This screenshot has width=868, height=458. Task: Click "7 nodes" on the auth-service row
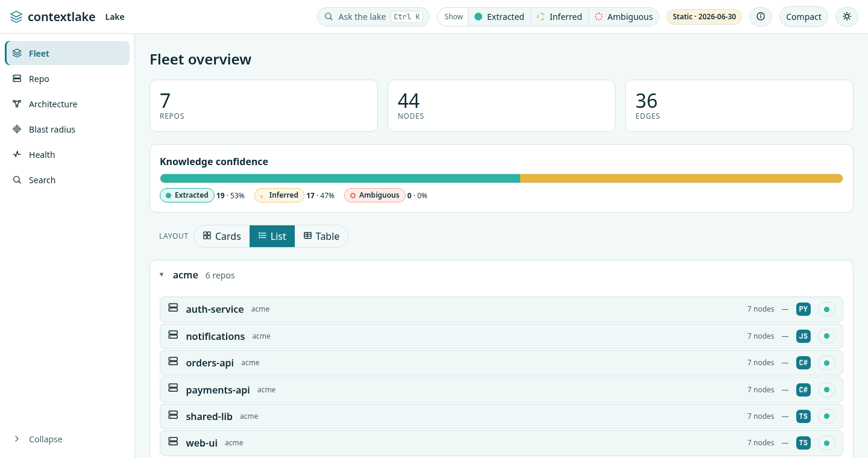click(761, 309)
